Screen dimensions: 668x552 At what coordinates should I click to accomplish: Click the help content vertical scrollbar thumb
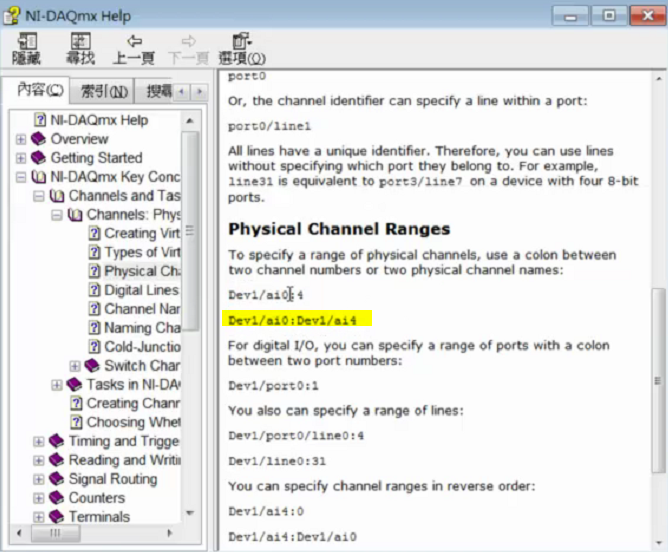click(x=659, y=380)
